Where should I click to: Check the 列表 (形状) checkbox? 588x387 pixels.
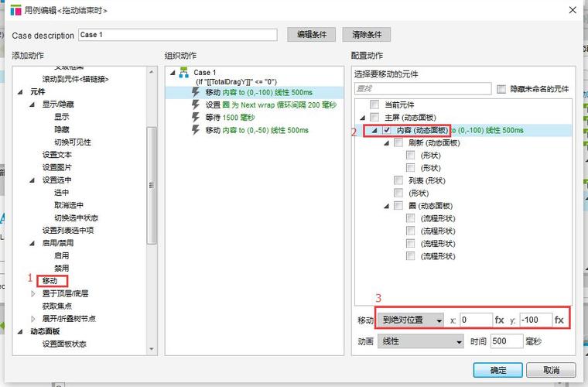click(398, 180)
